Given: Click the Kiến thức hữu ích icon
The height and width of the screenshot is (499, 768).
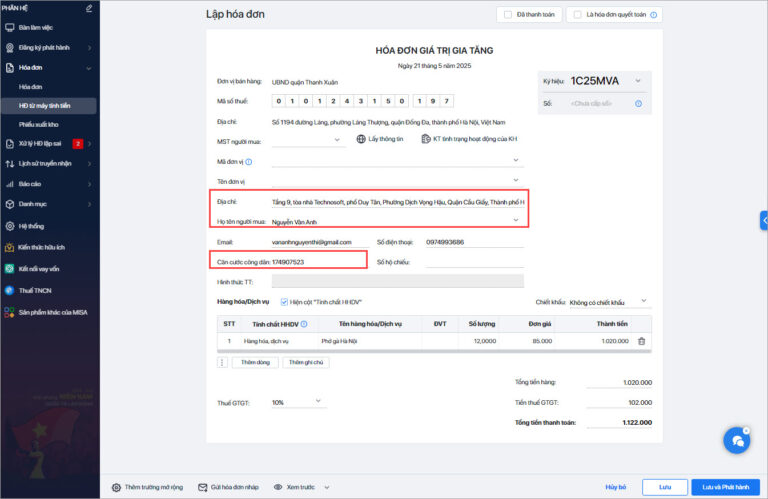Looking at the screenshot, I should pyautogui.click(x=9, y=247).
